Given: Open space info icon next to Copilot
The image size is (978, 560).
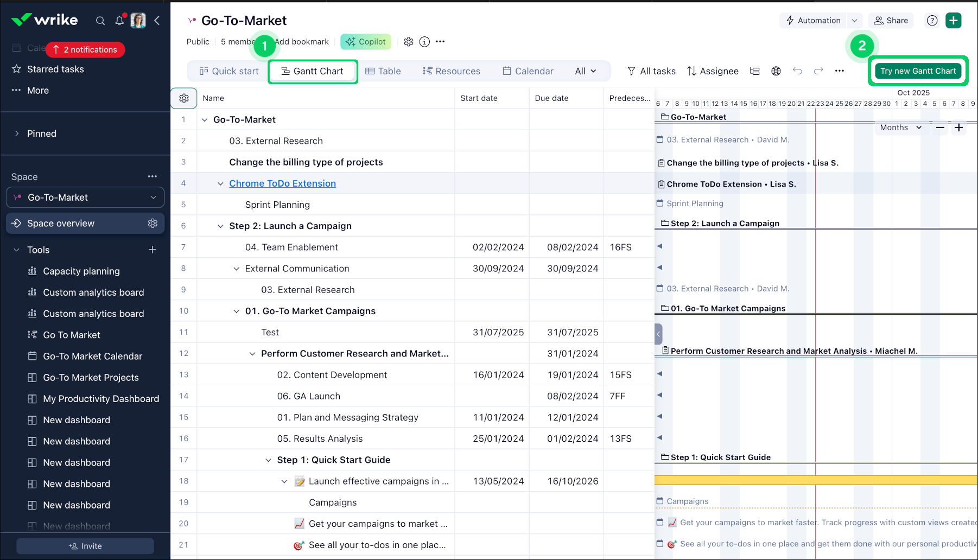Looking at the screenshot, I should pos(424,42).
